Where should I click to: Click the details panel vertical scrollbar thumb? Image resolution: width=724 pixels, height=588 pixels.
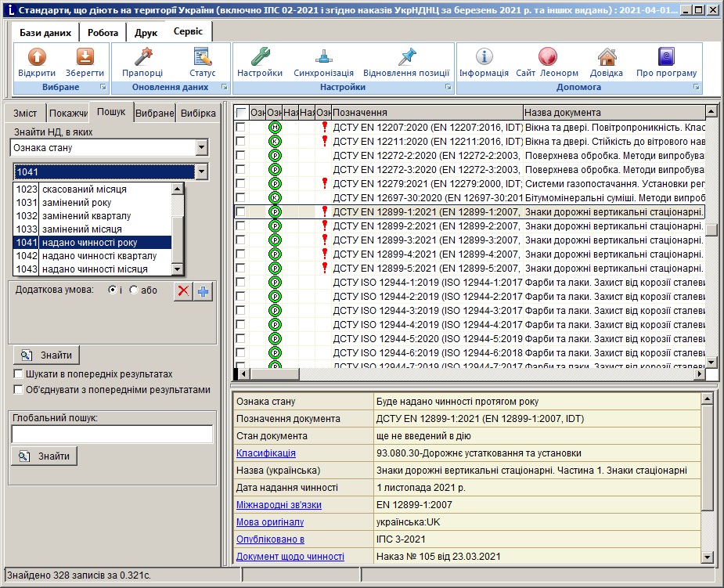pyautogui.click(x=707, y=457)
